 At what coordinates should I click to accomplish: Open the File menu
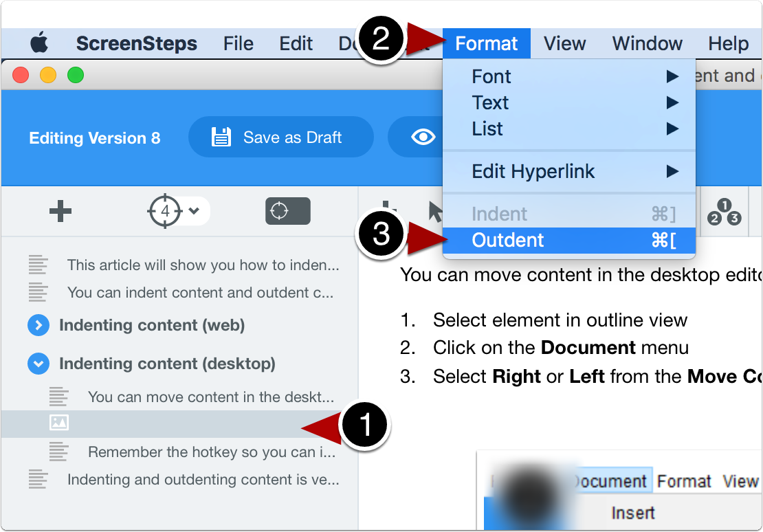pyautogui.click(x=238, y=44)
